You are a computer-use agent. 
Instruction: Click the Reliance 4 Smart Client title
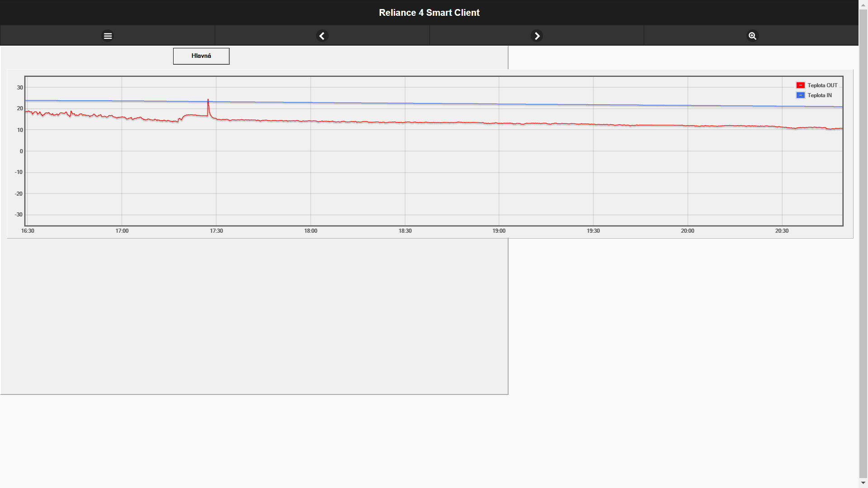(429, 13)
